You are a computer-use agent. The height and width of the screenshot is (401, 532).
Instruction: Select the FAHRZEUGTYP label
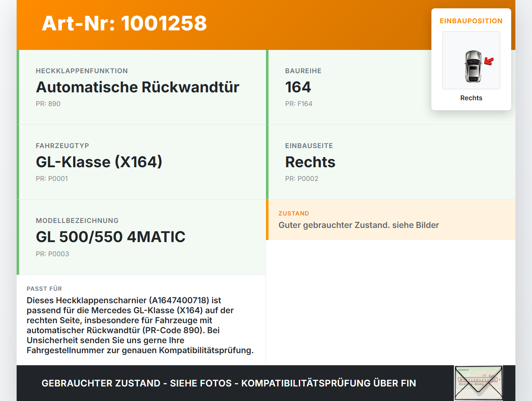point(62,146)
